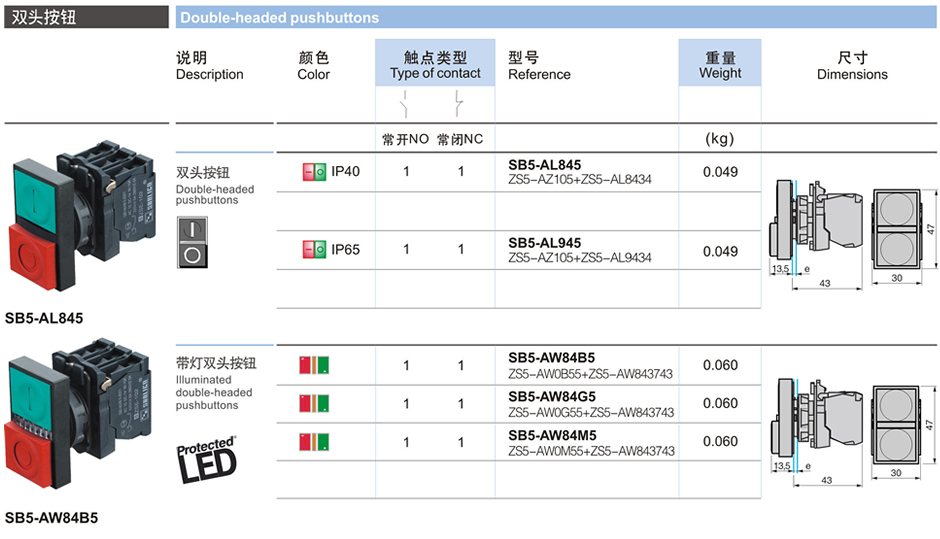Click the Type of contact column header
Screen dimensions: 940x539
point(435,65)
